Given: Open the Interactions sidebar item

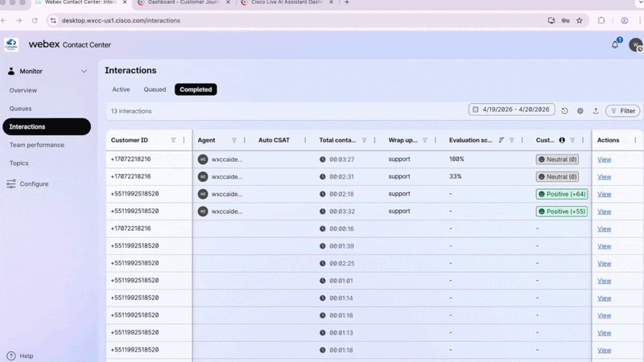Looking at the screenshot, I should point(47,126).
